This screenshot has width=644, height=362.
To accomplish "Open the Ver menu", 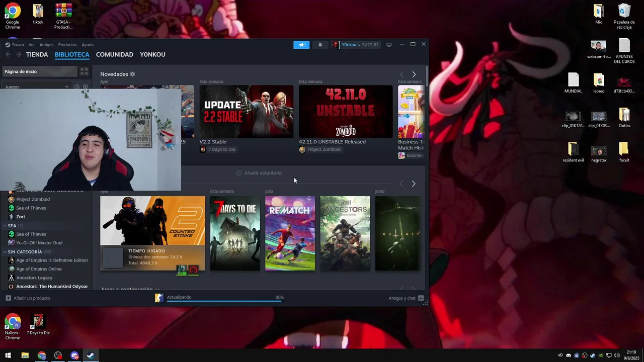I will (32, 45).
